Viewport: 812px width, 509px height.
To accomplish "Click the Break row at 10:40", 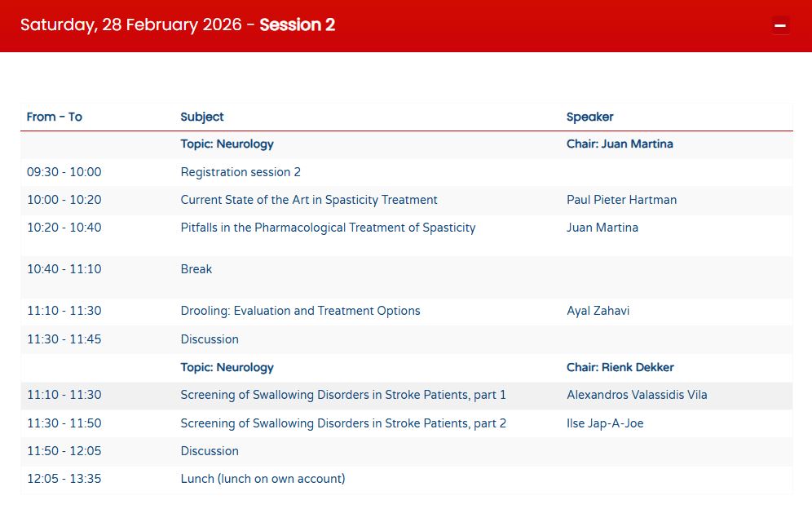I will tap(196, 269).
